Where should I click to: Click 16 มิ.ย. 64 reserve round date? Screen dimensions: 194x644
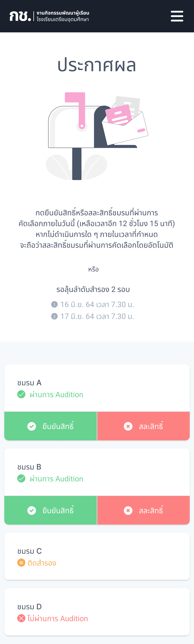point(97,305)
